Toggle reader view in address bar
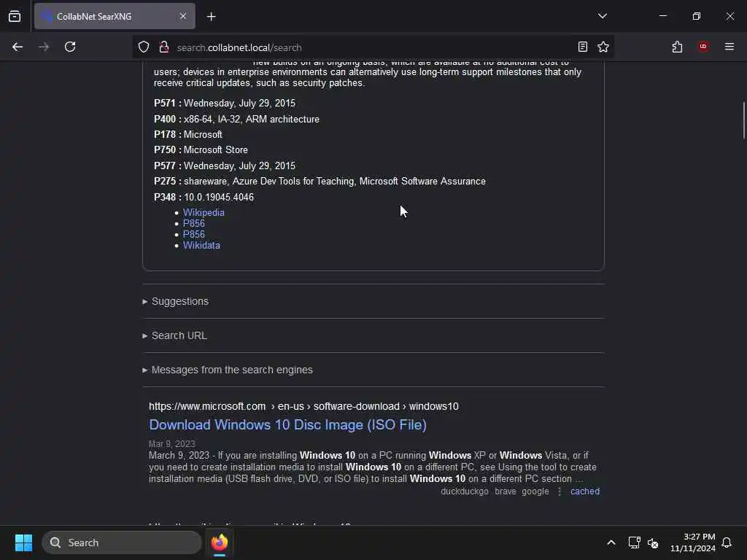 click(x=583, y=47)
